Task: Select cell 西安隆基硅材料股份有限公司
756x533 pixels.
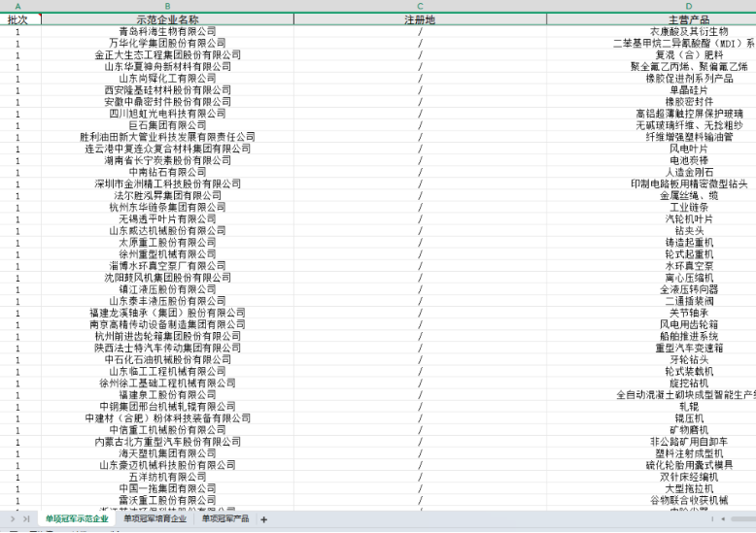Action: [167, 90]
